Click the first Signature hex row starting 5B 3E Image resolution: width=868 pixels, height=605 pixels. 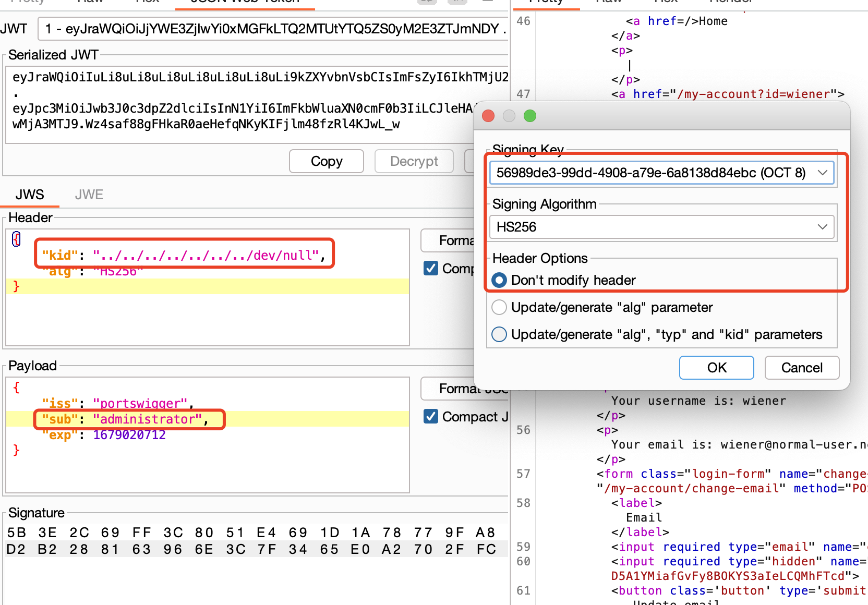(251, 533)
